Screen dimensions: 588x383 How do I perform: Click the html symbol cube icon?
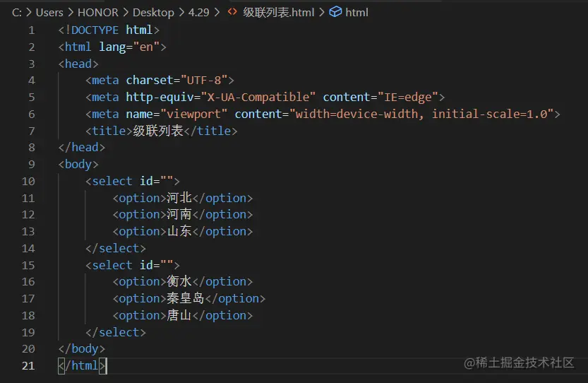tap(335, 12)
